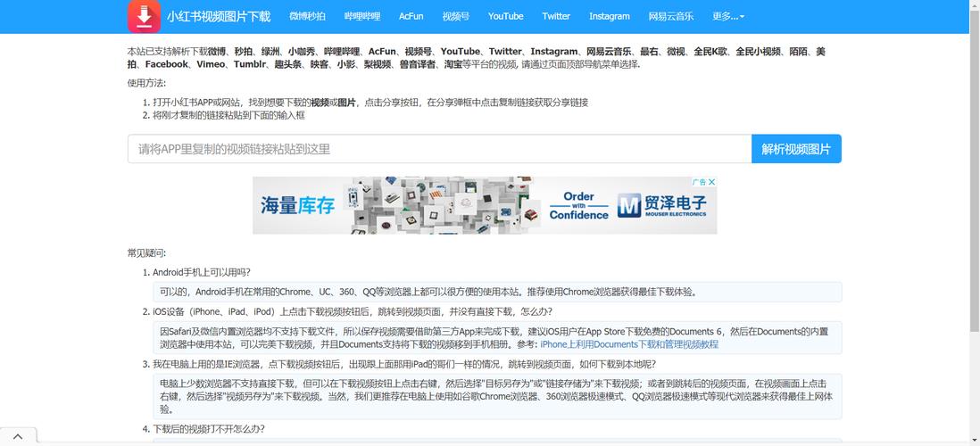980x446 pixels.
Task: Click the IE浏览器 question text
Action: (403, 364)
